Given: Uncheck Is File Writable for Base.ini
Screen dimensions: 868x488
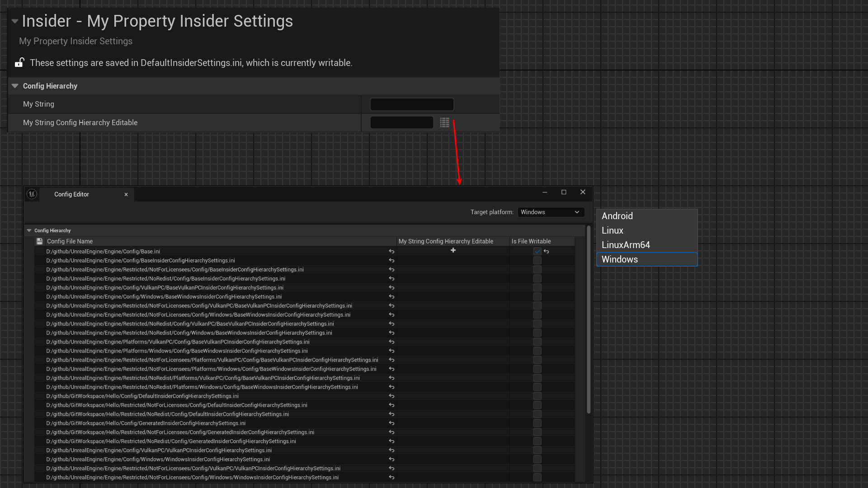Looking at the screenshot, I should 537,251.
